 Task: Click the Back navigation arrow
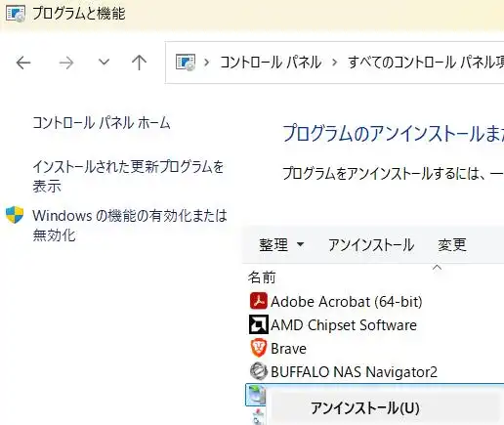(23, 63)
